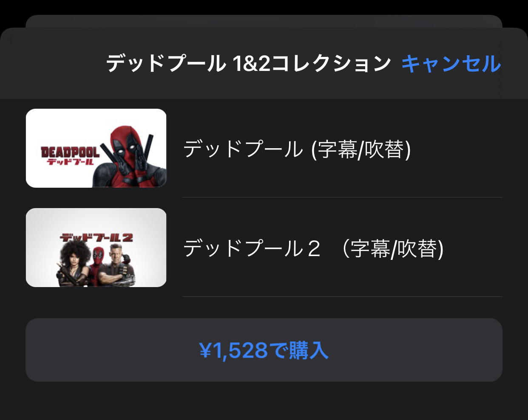Tap the dimmed sheet edge behind the dialog
The width and height of the screenshot is (528, 420).
point(264,21)
